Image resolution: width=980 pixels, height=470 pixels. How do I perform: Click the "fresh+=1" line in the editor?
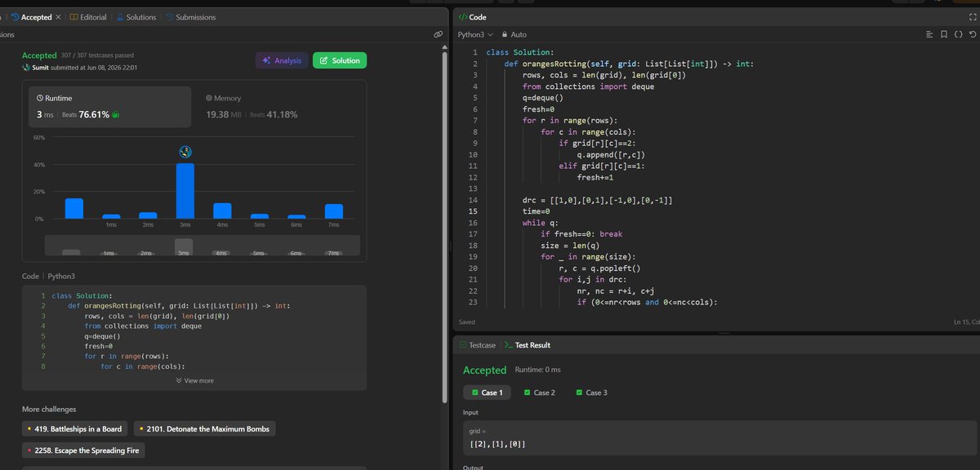[595, 177]
